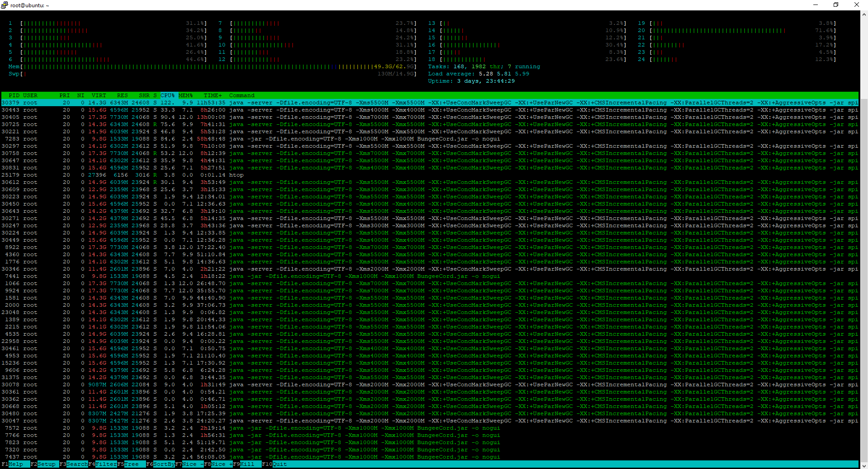Select process row with PID 30078
This screenshot has width=868, height=469.
430,385
